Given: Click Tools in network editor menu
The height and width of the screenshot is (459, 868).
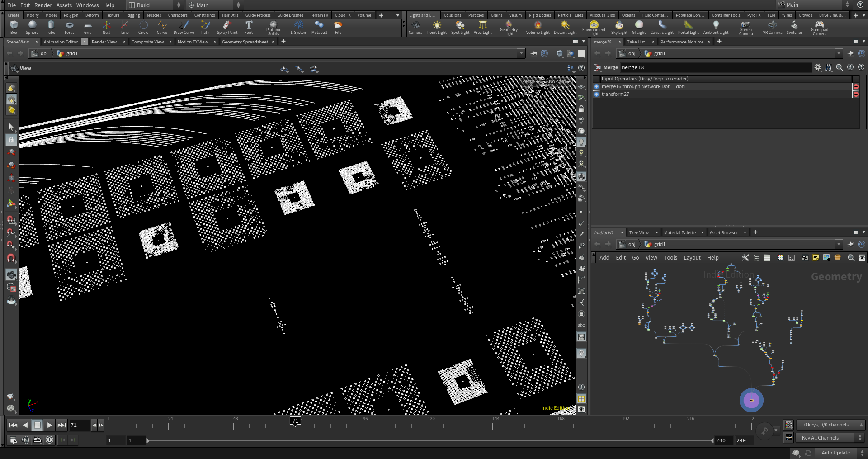Looking at the screenshot, I should [670, 257].
